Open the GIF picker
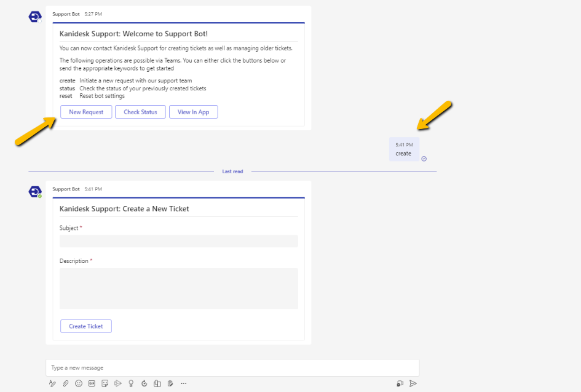 92,383
